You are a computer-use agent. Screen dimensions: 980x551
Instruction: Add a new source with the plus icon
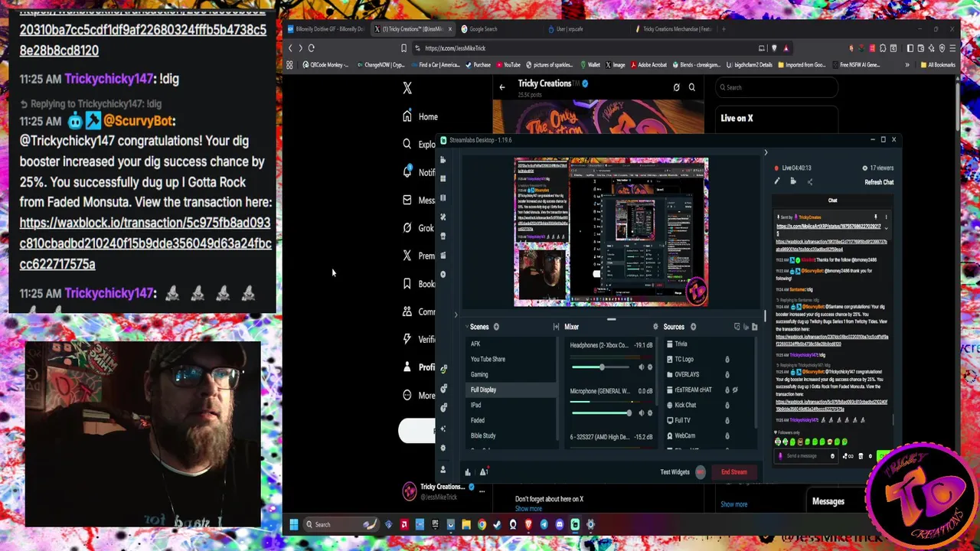point(693,327)
